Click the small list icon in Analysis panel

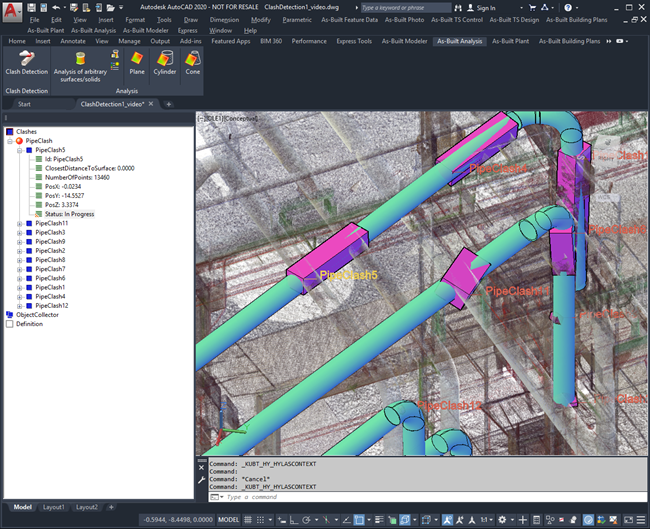point(115,66)
